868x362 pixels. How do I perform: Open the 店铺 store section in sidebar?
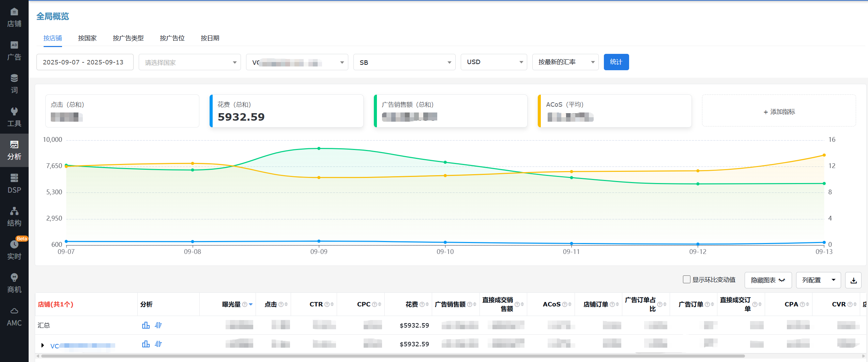[14, 17]
